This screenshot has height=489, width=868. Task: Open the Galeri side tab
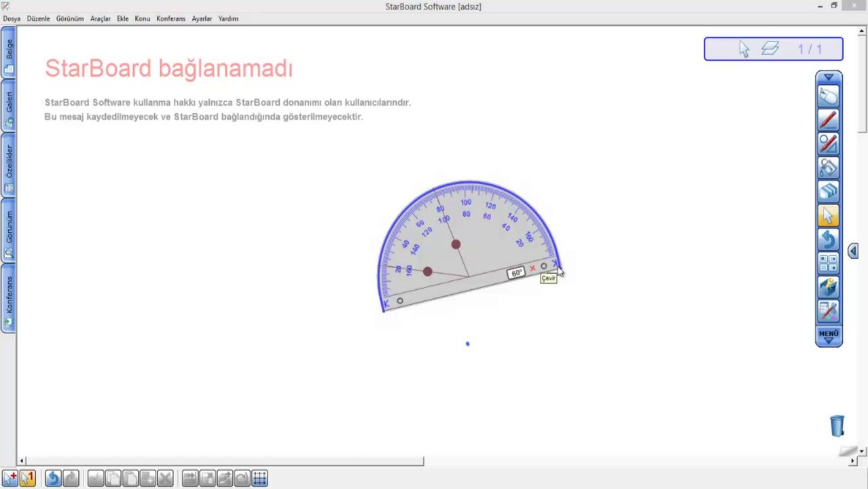[9, 109]
